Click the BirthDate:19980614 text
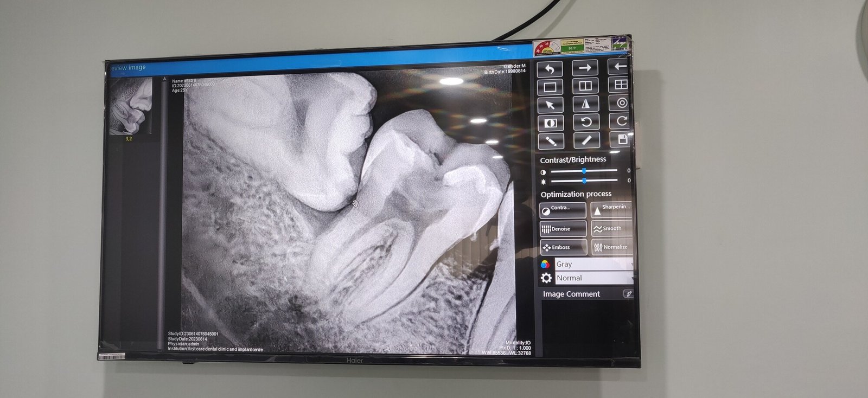Screen dimensions: 868x398 (x=505, y=72)
